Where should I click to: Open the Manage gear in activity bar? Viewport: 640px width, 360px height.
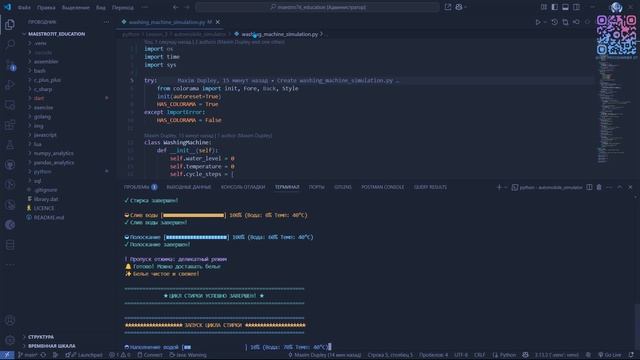10,340
